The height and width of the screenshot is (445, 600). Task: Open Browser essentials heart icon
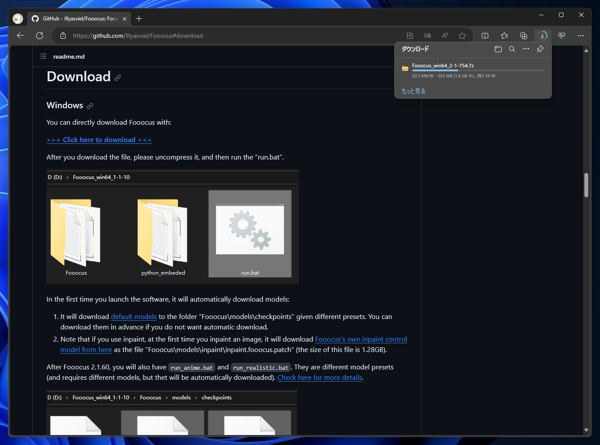tap(562, 36)
